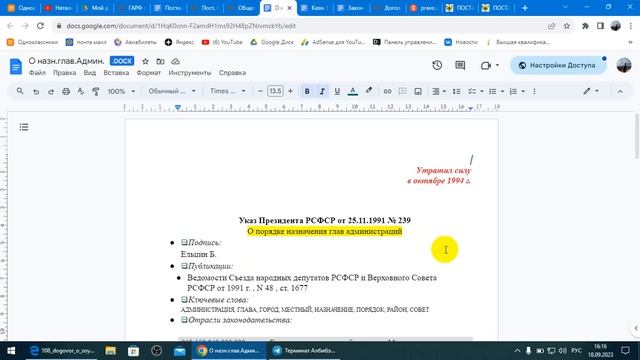Open the Google account avatar

point(624,65)
